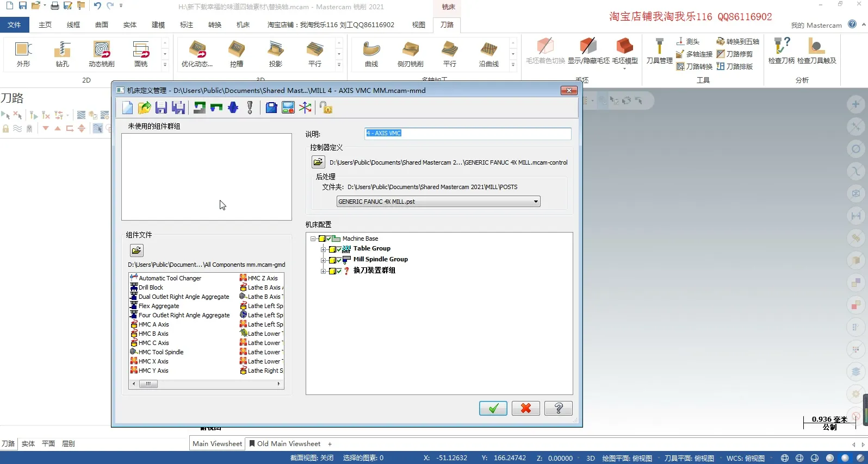
Task: Click the new machine definition page icon
Action: [x=127, y=108]
